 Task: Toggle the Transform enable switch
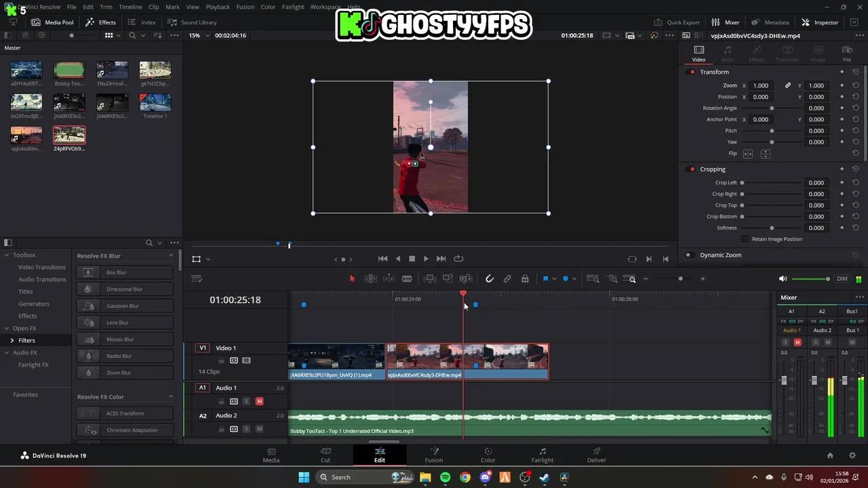click(692, 72)
